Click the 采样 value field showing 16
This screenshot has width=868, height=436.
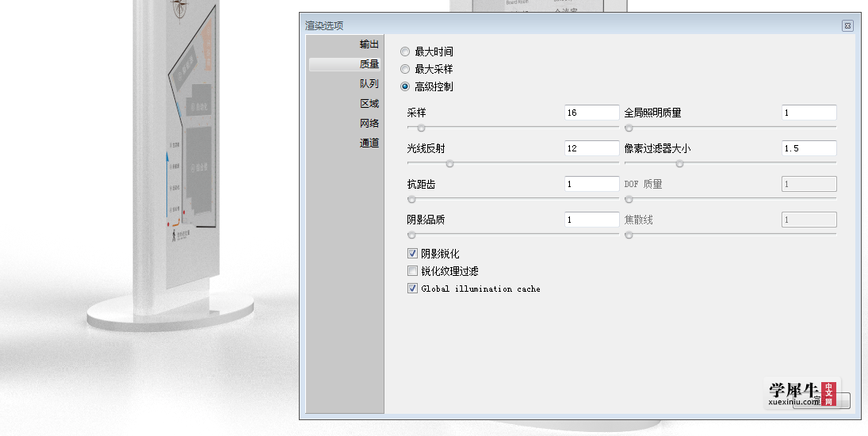click(592, 113)
